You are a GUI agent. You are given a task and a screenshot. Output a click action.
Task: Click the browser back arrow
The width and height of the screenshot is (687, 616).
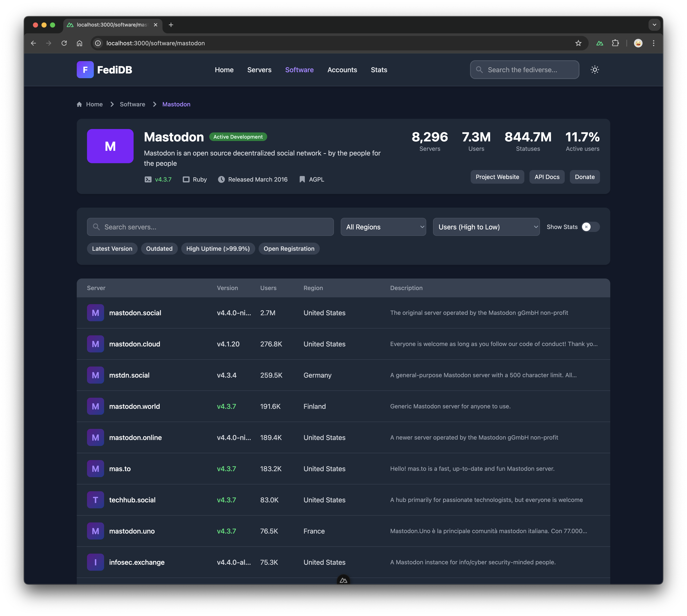coord(33,43)
